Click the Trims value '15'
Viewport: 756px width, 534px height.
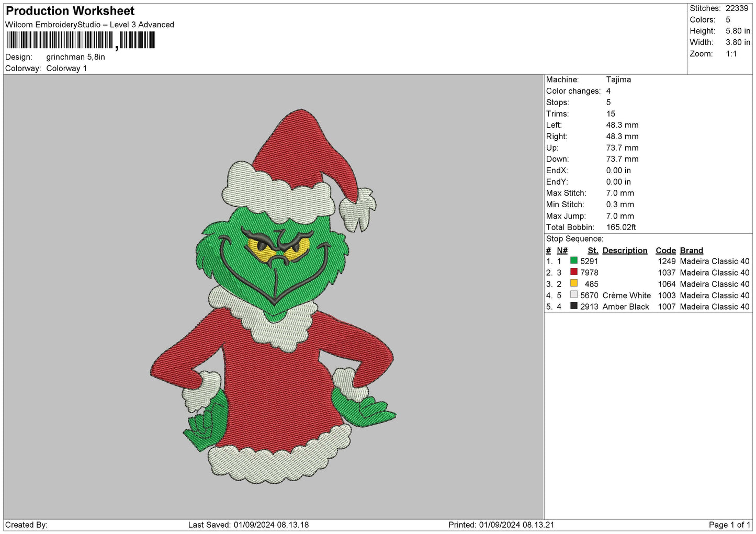point(611,113)
